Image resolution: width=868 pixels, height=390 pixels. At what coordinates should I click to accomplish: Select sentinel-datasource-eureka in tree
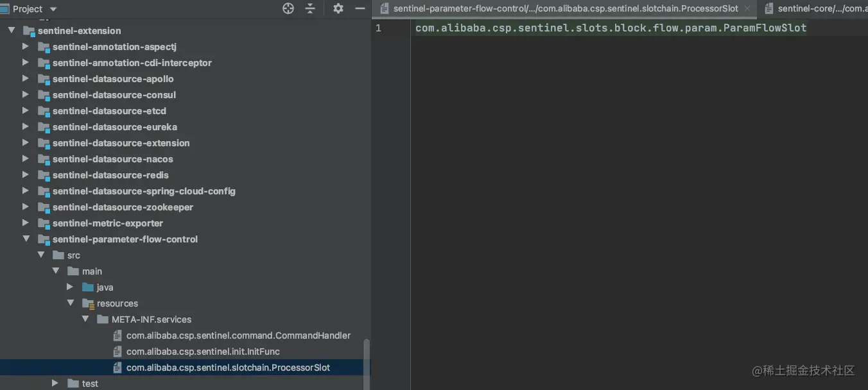(x=115, y=127)
